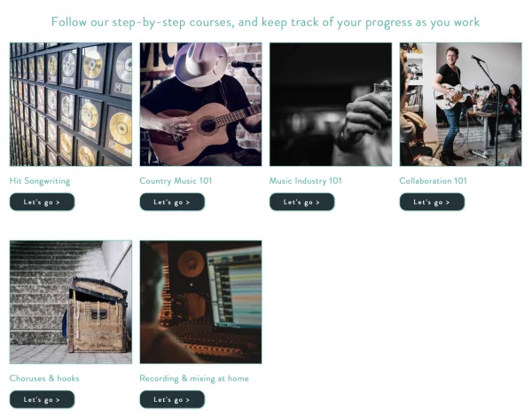Screen dimensions: 532x417
Task: Open the Recording & mixing studio image
Action: click(200, 302)
